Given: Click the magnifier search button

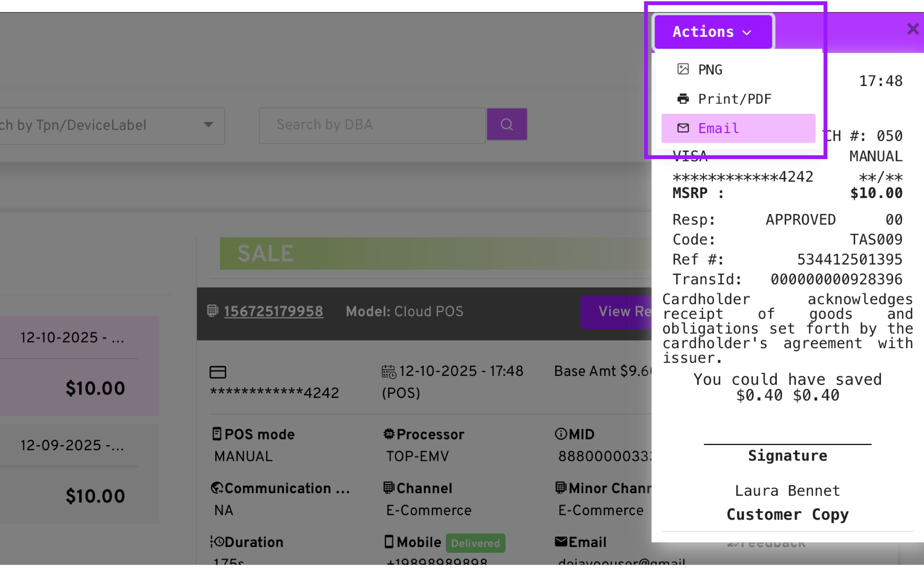Looking at the screenshot, I should pos(507,124).
